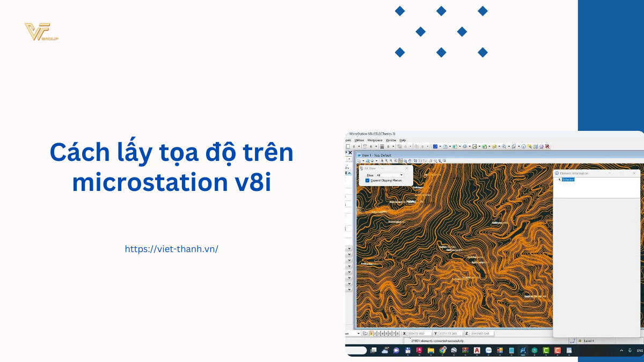This screenshot has width=644, height=362.
Task: Open Zoom app from the taskbar
Action: tap(488, 350)
